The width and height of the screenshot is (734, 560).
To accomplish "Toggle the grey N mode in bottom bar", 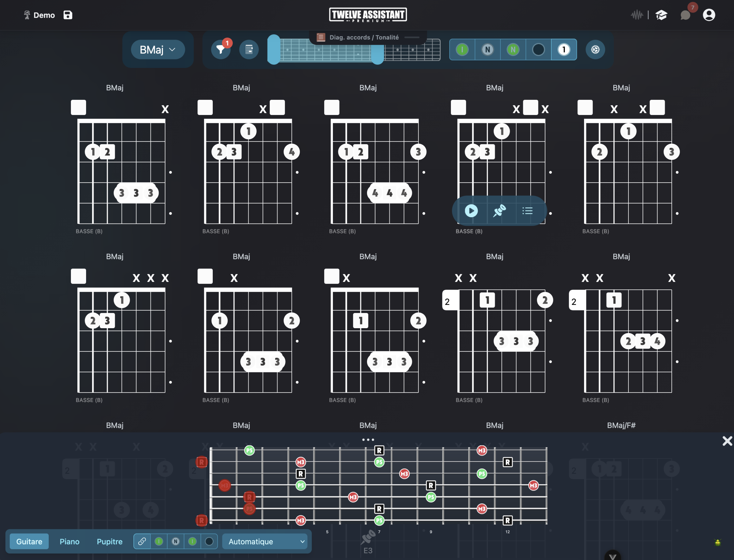I will tap(175, 541).
